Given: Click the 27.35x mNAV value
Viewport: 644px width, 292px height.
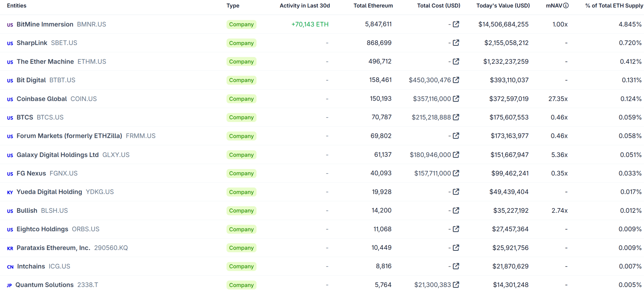Looking at the screenshot, I should [558, 99].
